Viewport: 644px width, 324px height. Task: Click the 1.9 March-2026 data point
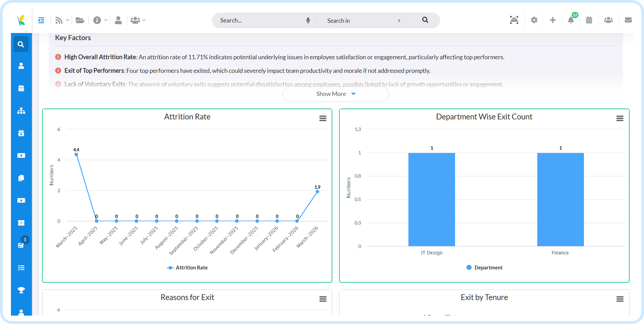point(317,192)
